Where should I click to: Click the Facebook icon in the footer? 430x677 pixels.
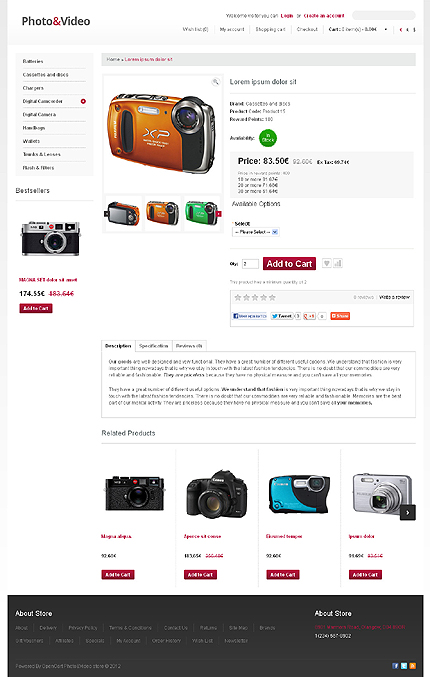tap(395, 666)
